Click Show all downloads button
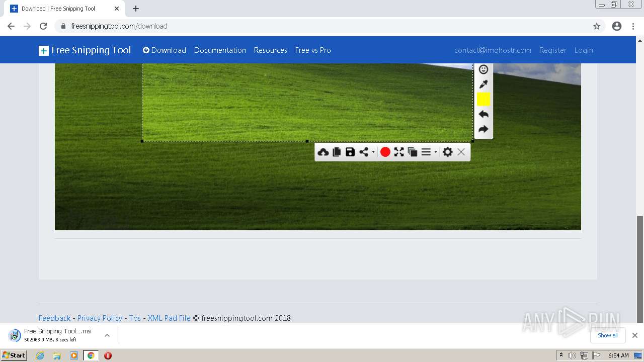The width and height of the screenshot is (644, 362). 607,335
